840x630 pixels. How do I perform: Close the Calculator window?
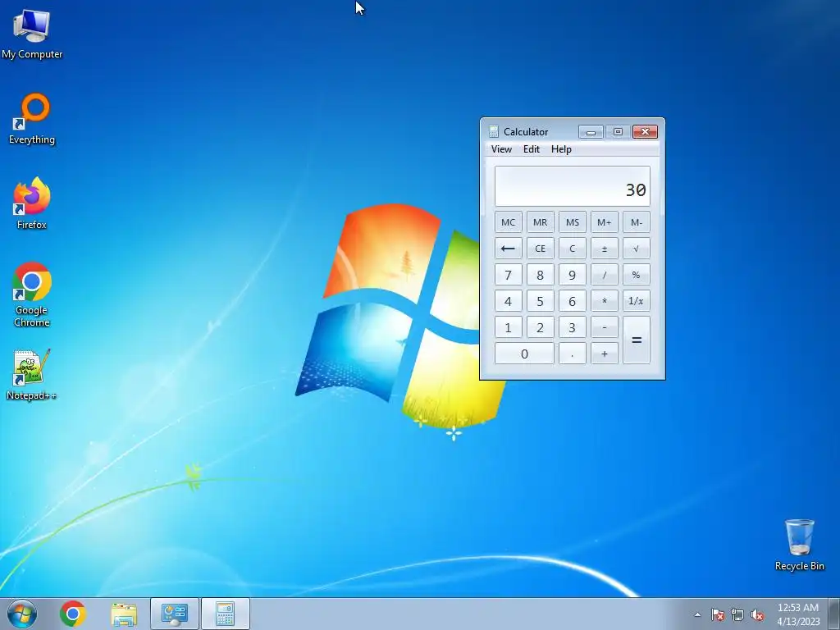click(x=645, y=132)
